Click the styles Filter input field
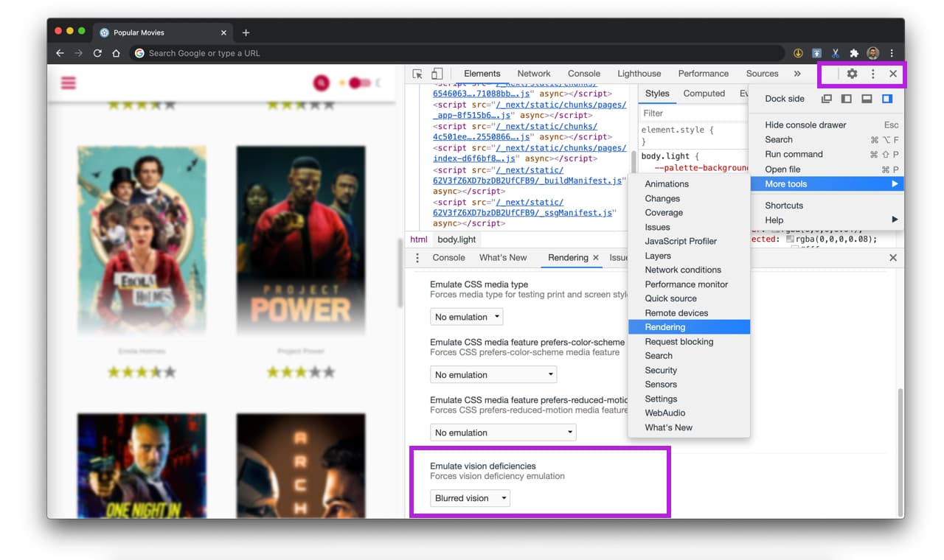944x560 pixels. click(x=693, y=113)
